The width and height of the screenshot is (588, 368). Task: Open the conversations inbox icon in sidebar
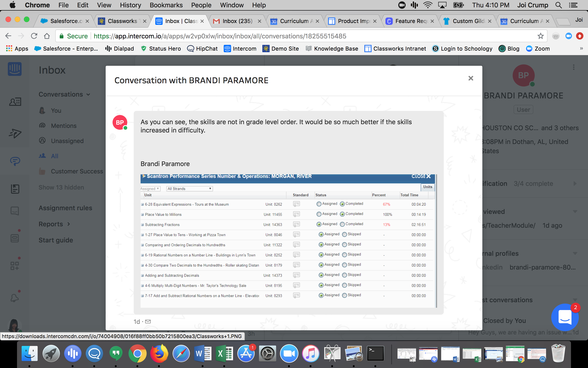[x=15, y=161]
